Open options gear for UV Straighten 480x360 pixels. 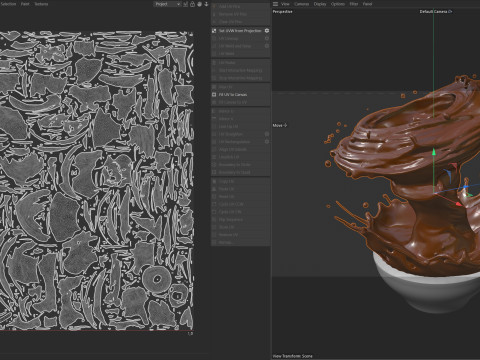click(x=267, y=134)
